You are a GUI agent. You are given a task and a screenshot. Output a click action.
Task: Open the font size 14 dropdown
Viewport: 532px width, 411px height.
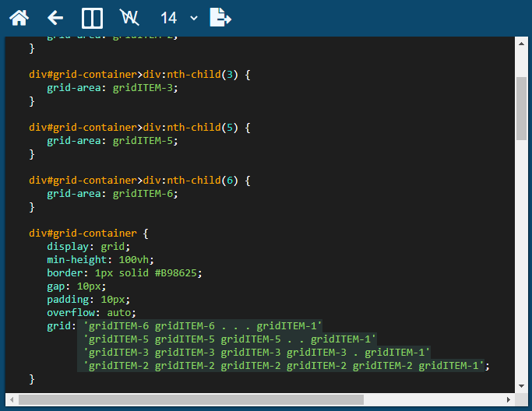(178, 18)
